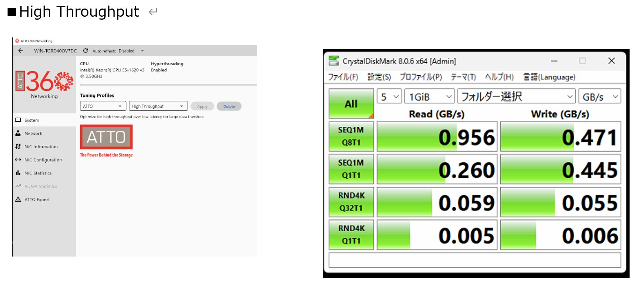Click the Delete button
The image size is (644, 281).
point(229,106)
